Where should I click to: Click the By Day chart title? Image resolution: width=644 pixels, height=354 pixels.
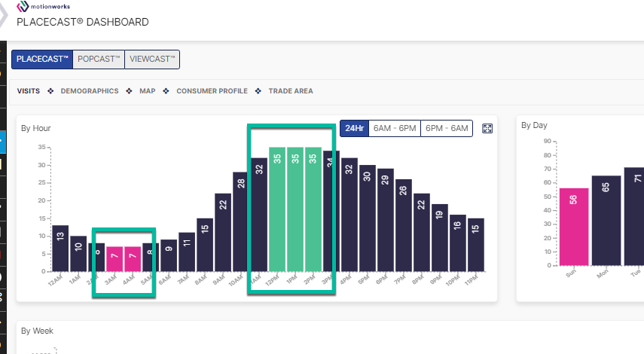pyautogui.click(x=534, y=125)
